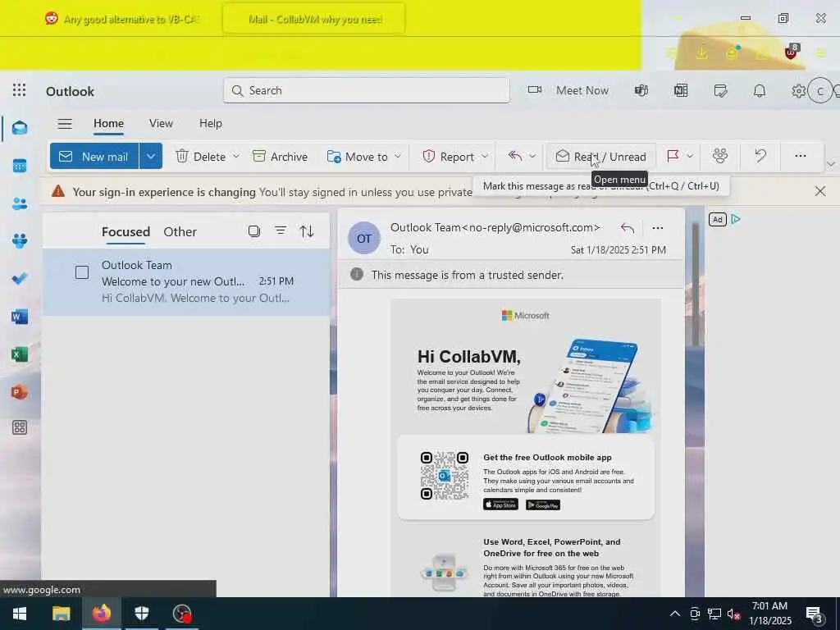The image size is (840, 630).
Task: Click the Delete button
Action: (201, 157)
